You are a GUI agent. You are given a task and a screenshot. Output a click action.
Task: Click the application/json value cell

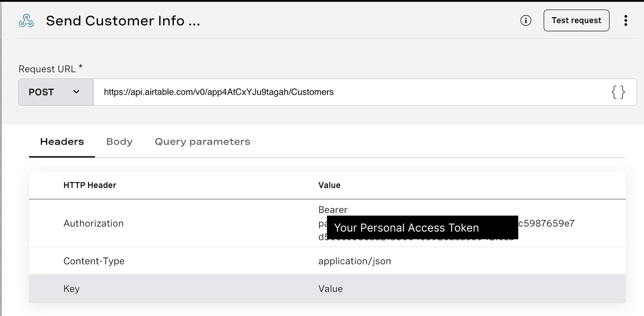tap(355, 261)
